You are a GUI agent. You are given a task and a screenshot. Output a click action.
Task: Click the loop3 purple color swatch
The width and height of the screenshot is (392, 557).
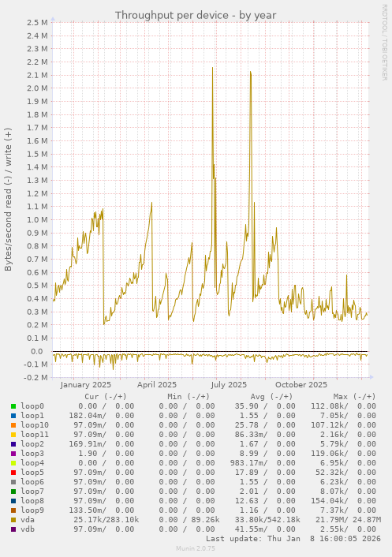pyautogui.click(x=13, y=454)
